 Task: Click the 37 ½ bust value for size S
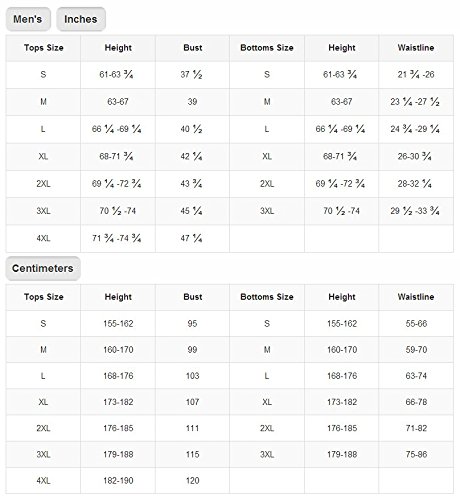coord(192,75)
